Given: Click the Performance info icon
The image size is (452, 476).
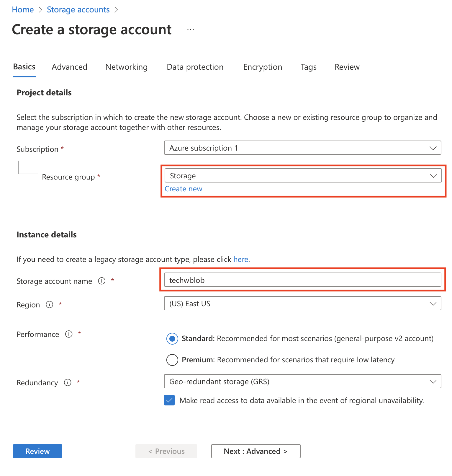Looking at the screenshot, I should click(x=69, y=334).
